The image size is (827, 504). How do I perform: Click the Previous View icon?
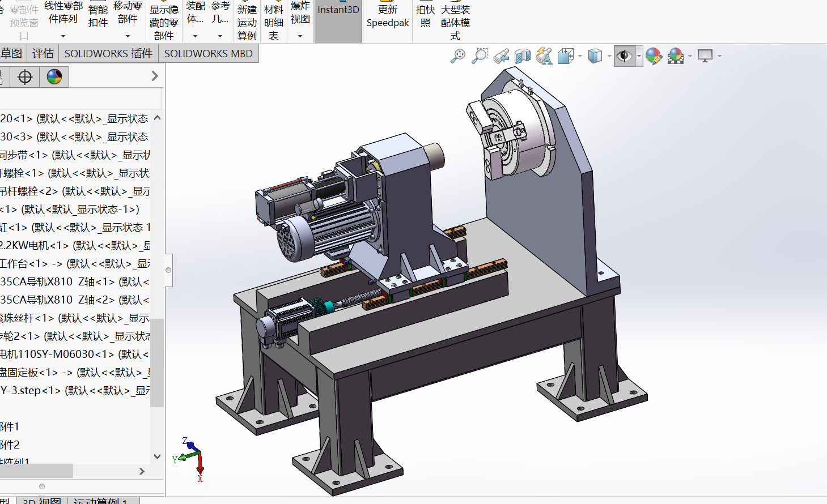coord(501,56)
